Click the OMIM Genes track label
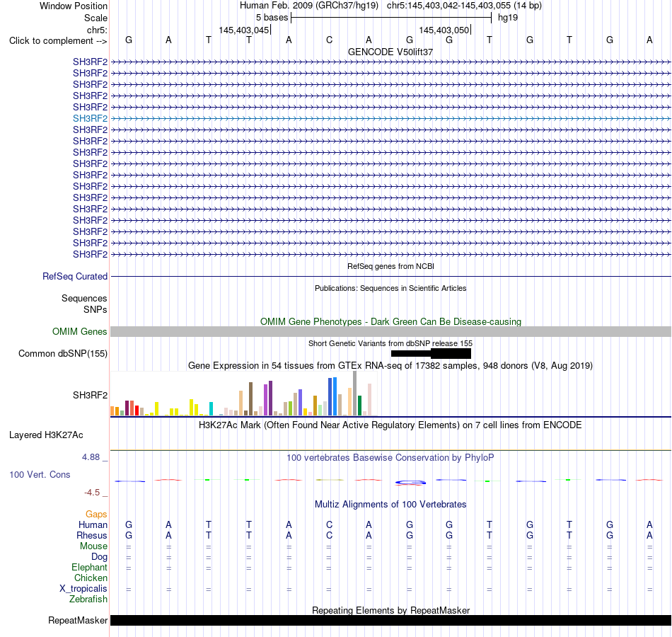 point(79,331)
